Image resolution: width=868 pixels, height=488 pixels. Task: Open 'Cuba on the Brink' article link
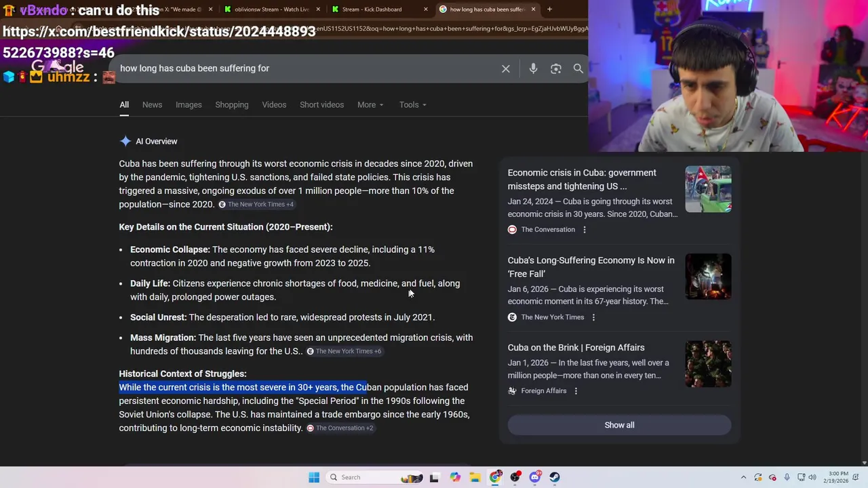[x=576, y=348]
